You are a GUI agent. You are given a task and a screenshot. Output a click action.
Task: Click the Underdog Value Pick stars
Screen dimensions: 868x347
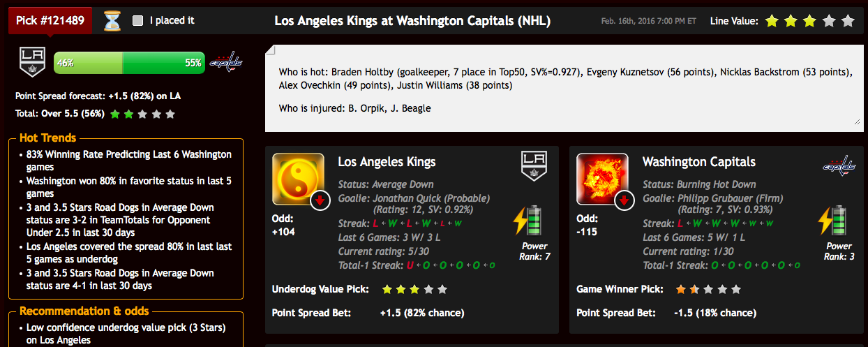(x=415, y=289)
